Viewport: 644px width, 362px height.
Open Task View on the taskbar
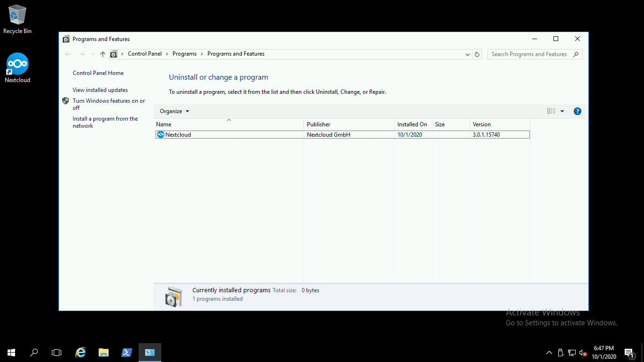(57, 352)
